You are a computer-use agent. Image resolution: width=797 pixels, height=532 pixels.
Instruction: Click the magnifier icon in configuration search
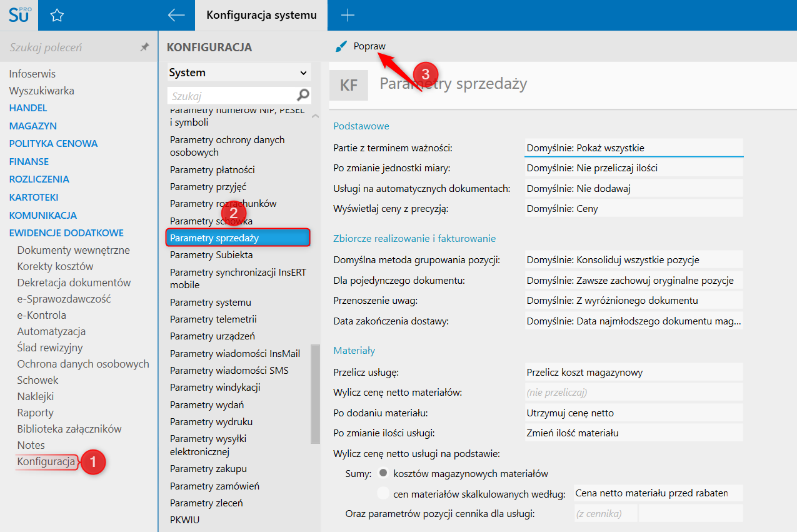[303, 96]
